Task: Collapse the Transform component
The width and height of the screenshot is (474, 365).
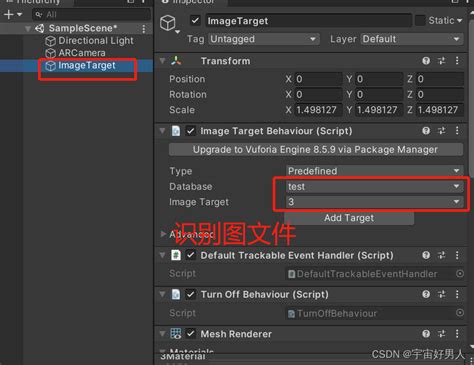Action: click(x=162, y=61)
